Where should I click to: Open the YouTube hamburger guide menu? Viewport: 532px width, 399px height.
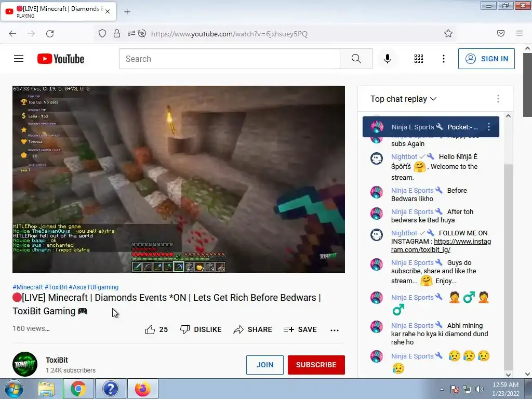[x=19, y=59]
